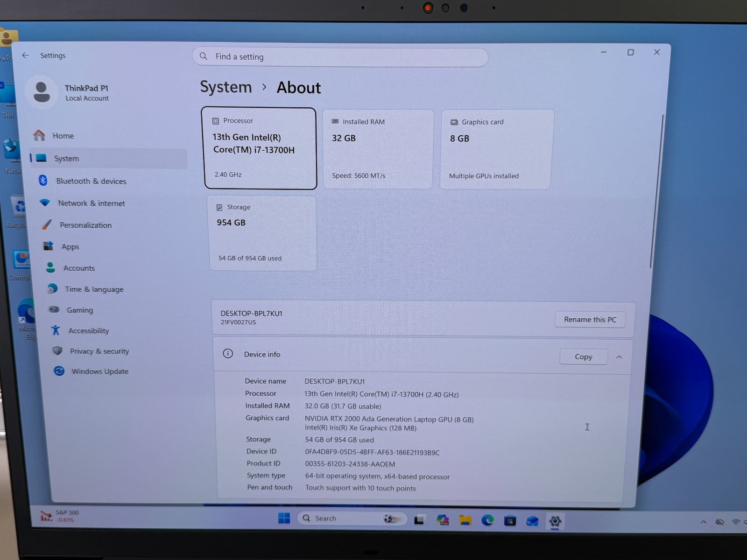
Task: Click the Network & internet wifi icon
Action: (45, 203)
